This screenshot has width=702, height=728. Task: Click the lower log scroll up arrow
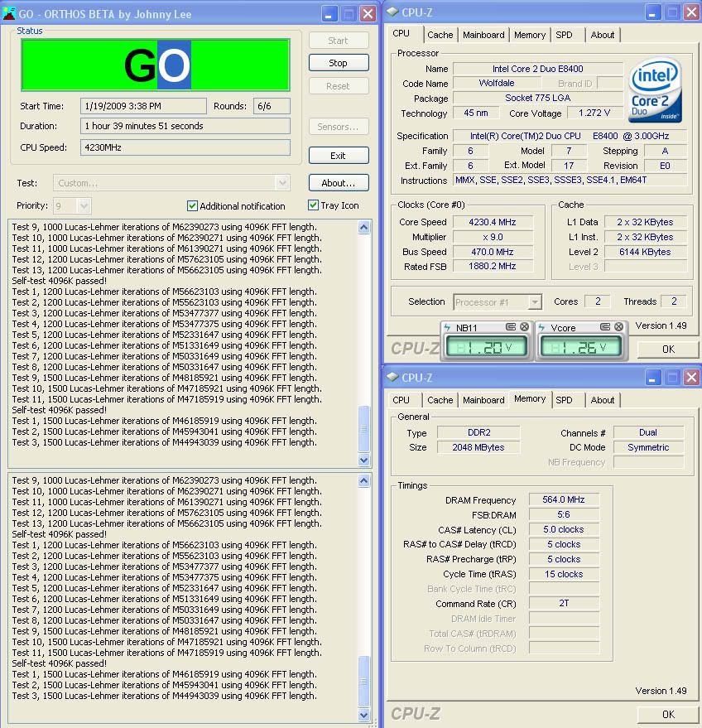[363, 481]
